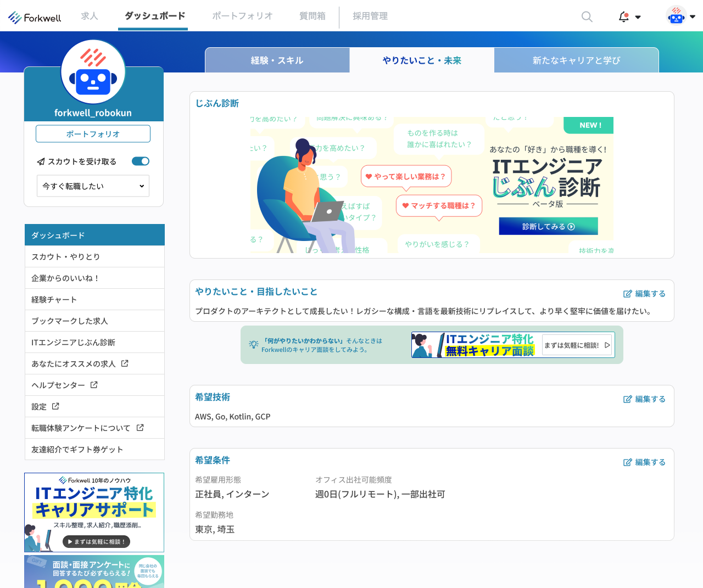
Task: Open あなたにオススメの求人 sidebar text
Action: [74, 363]
